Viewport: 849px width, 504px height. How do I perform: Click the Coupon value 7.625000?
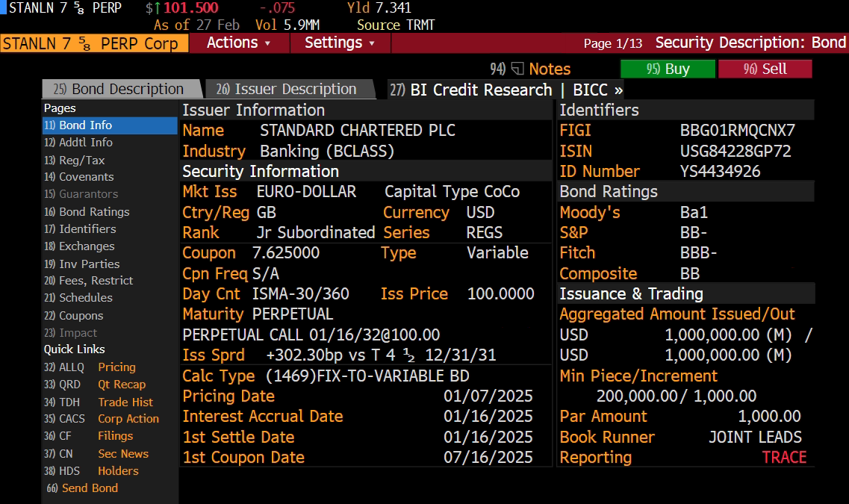coord(286,253)
